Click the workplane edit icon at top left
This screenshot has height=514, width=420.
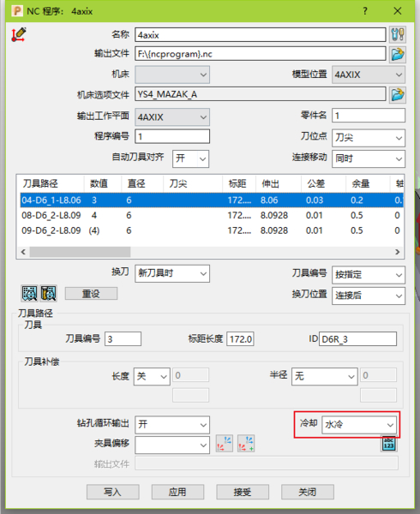[19, 34]
